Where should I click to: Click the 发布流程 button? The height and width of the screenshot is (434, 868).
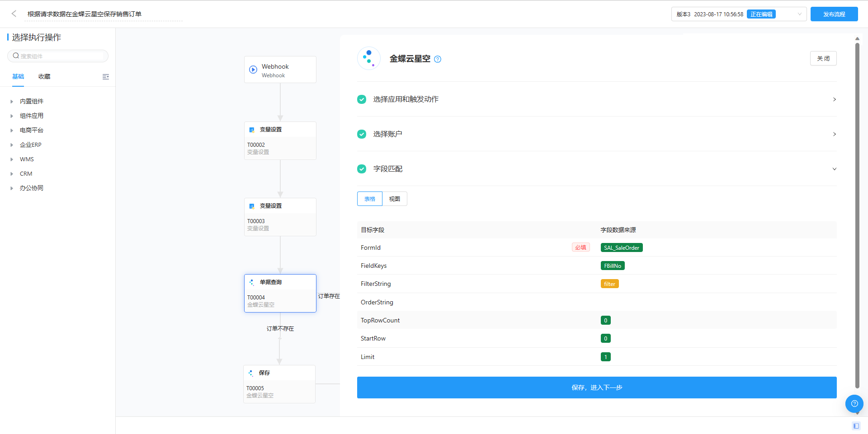tap(834, 14)
